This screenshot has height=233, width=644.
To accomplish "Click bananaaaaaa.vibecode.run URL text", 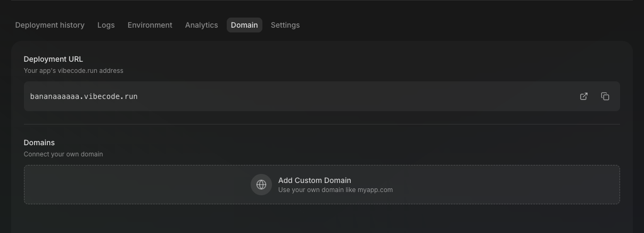I will [x=84, y=96].
